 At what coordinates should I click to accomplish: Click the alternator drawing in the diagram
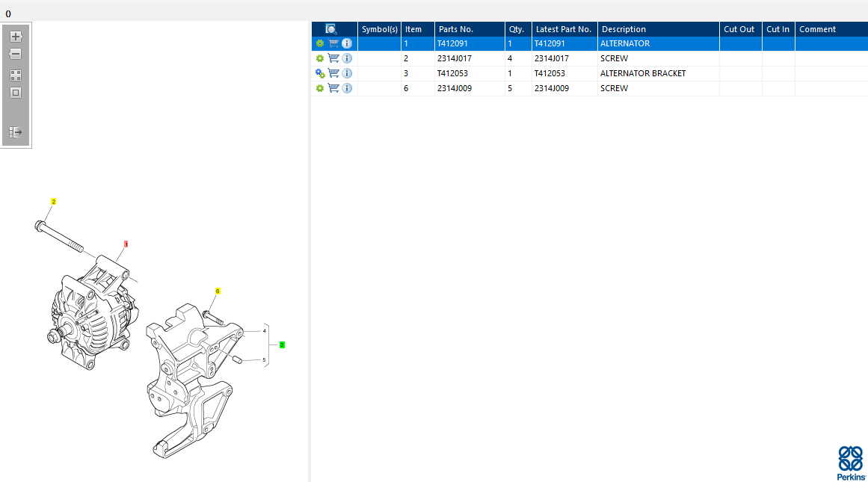click(x=93, y=312)
